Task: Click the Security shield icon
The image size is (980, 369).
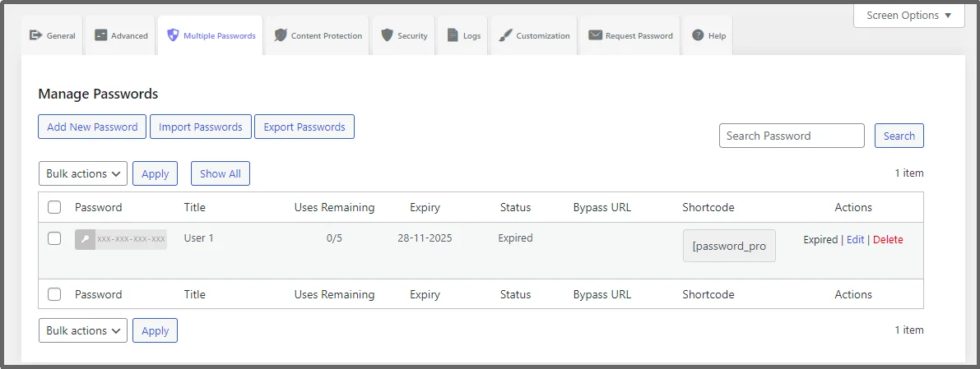Action: pyautogui.click(x=388, y=35)
